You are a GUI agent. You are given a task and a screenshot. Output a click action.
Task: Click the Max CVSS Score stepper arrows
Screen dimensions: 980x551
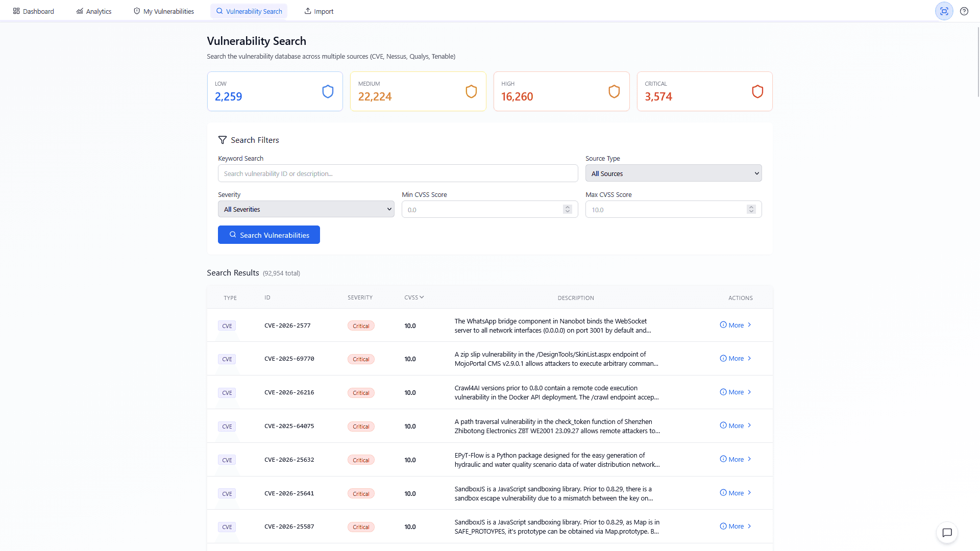click(x=751, y=209)
